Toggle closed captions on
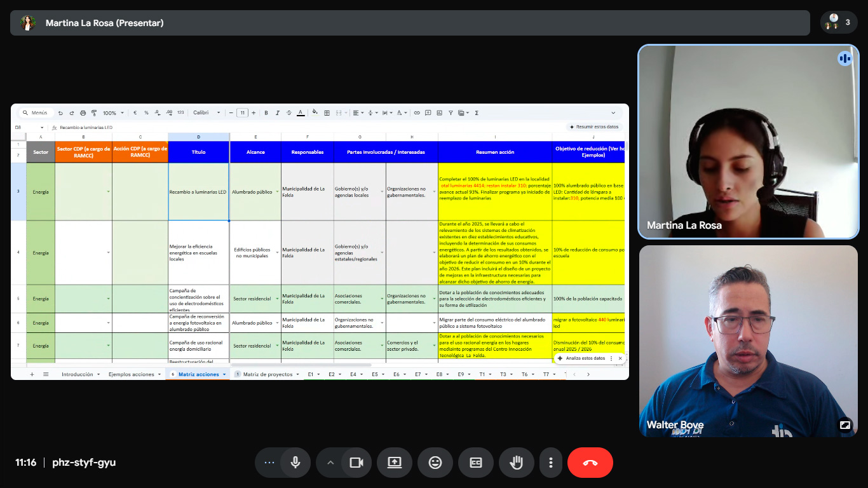868x488 pixels. [476, 463]
